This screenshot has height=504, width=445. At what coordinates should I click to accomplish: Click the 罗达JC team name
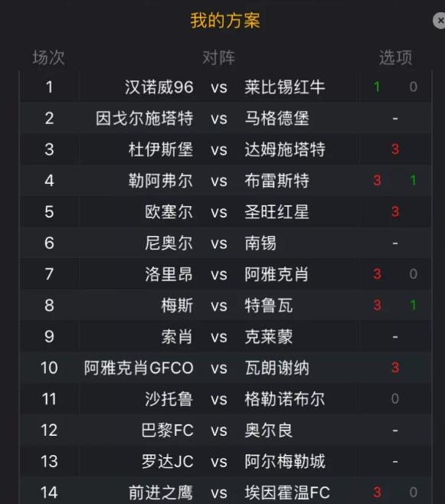click(168, 461)
